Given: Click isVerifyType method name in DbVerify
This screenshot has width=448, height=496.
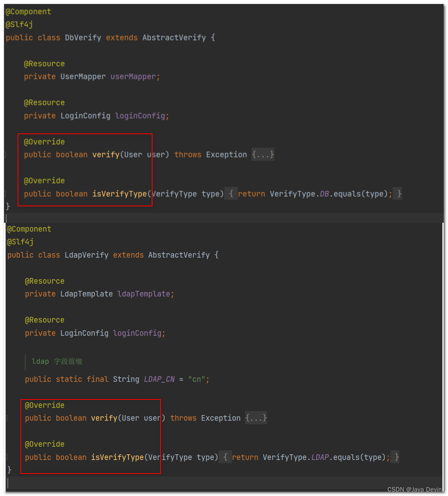Looking at the screenshot, I should 120,194.
